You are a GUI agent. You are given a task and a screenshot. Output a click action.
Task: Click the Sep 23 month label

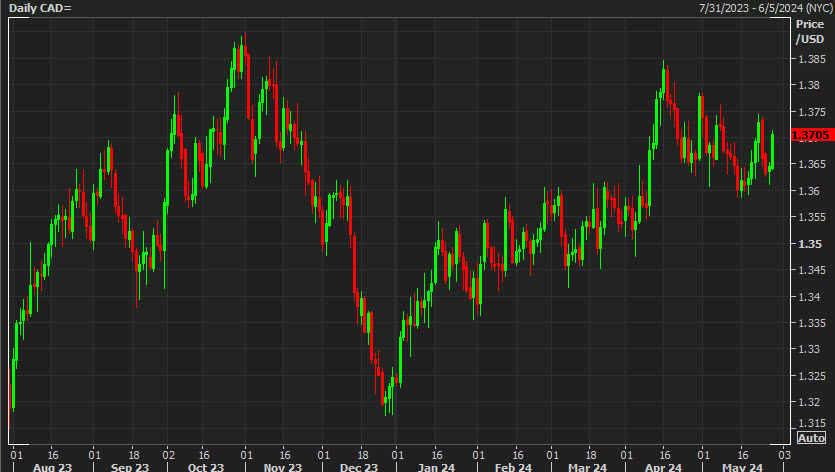pos(129,467)
